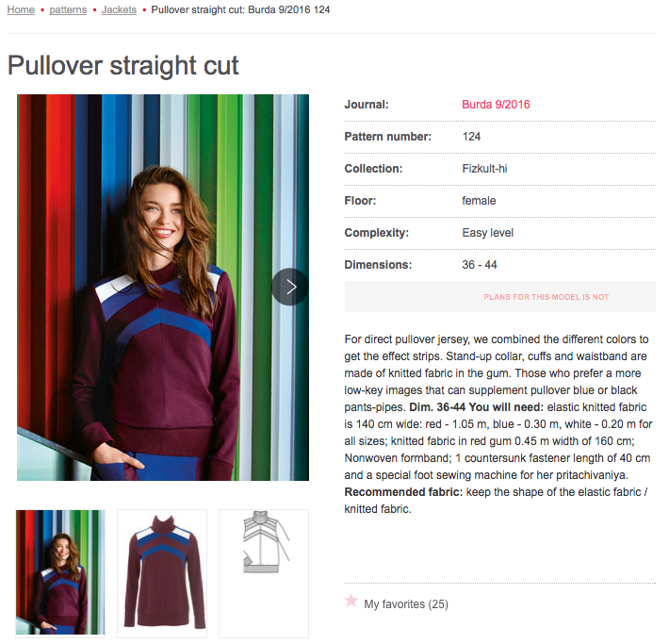The image size is (669, 644).
Task: Click the pink favorites star icon
Action: (x=351, y=601)
